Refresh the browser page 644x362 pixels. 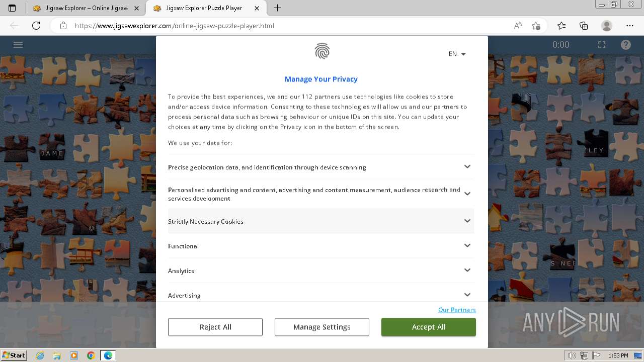pyautogui.click(x=36, y=26)
